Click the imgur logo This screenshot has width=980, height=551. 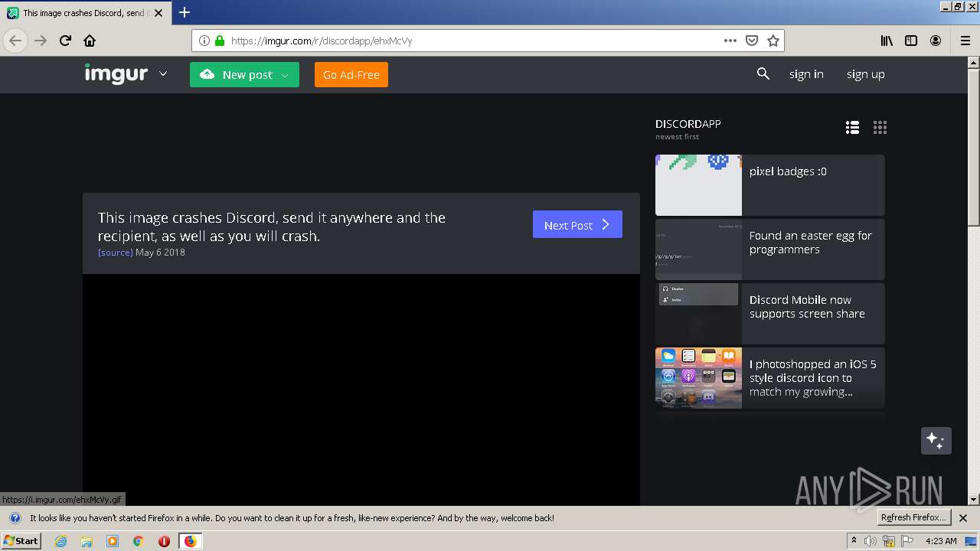pos(116,74)
